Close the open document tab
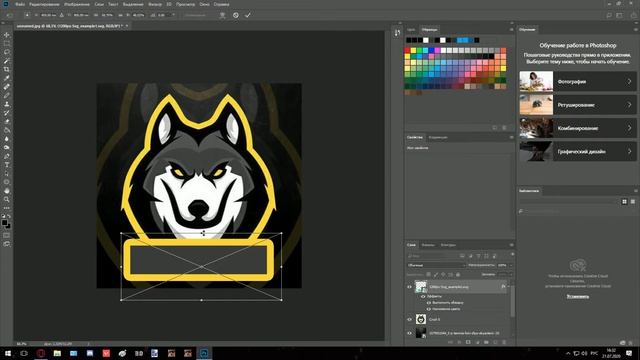 pos(127,26)
